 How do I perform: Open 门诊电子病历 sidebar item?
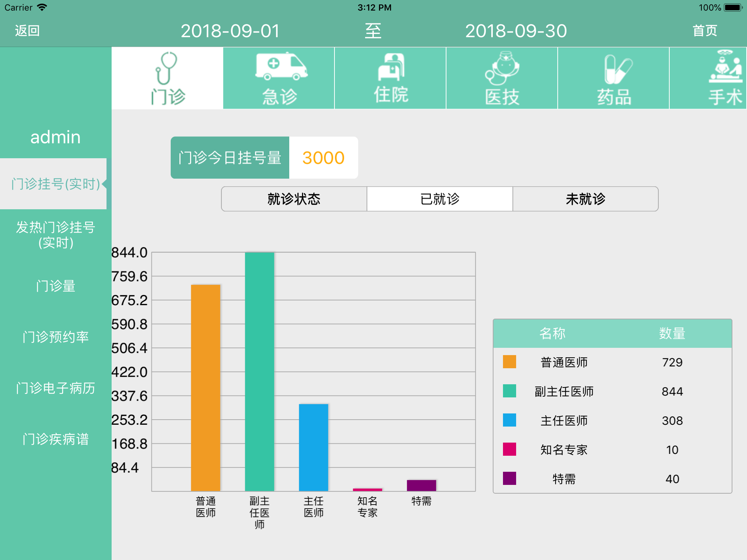pyautogui.click(x=55, y=388)
